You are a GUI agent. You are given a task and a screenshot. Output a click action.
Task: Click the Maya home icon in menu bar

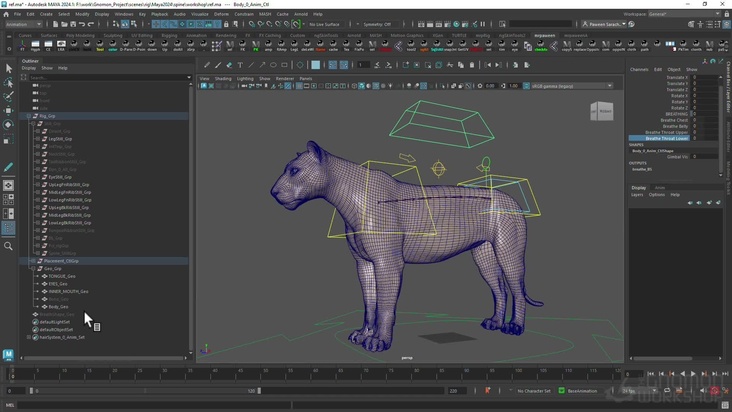[x=7, y=14]
